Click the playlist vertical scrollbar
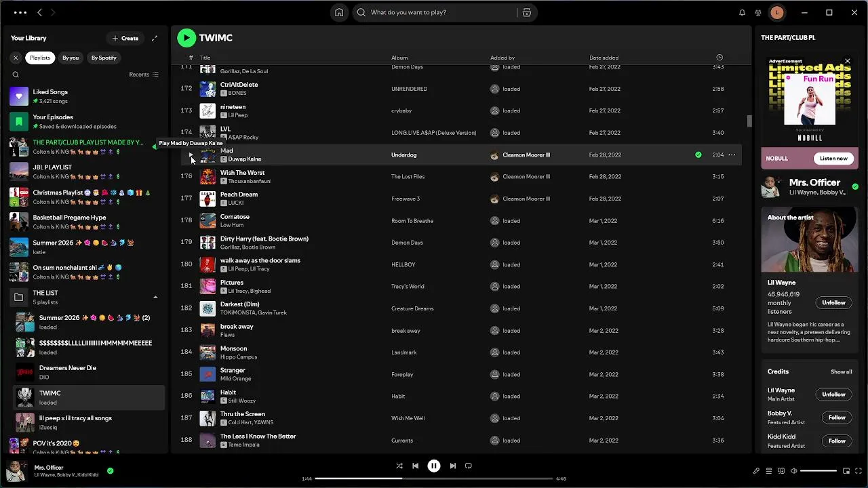Screen dimensions: 868x488 point(749,121)
